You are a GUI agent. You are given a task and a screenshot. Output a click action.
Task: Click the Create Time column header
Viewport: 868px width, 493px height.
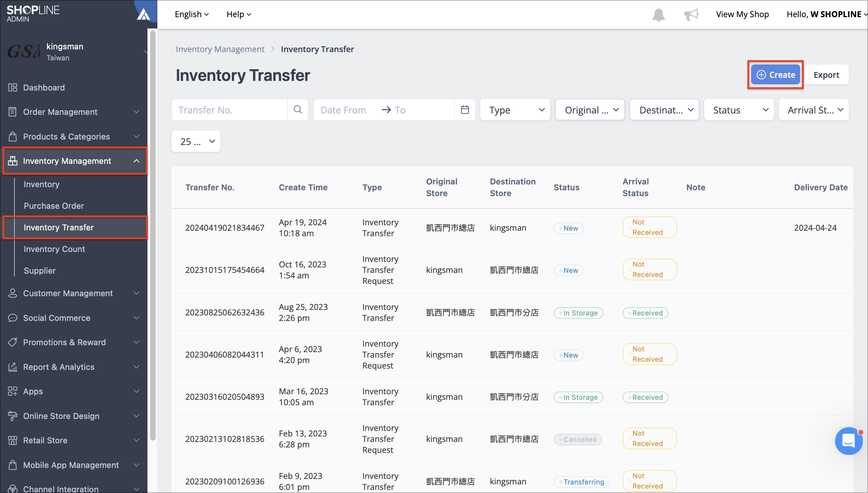[x=303, y=187]
